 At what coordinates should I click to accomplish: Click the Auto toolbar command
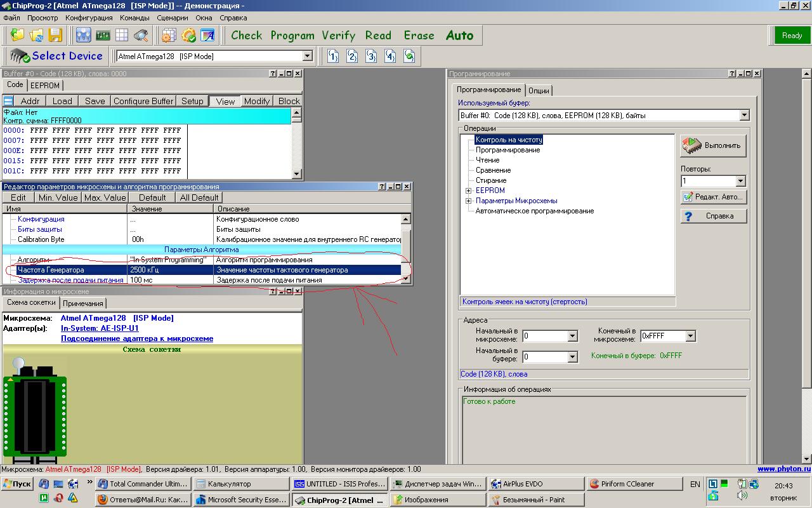(459, 35)
